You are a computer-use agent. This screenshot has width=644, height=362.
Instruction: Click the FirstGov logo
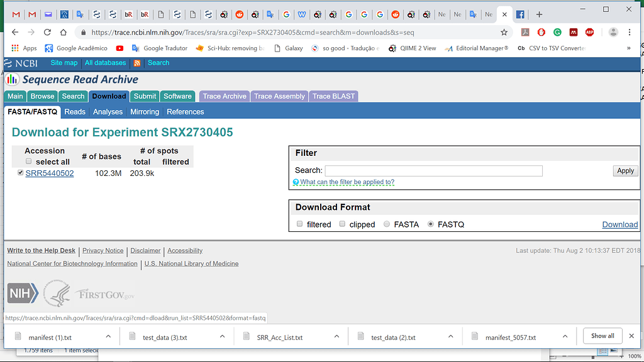[104, 295]
